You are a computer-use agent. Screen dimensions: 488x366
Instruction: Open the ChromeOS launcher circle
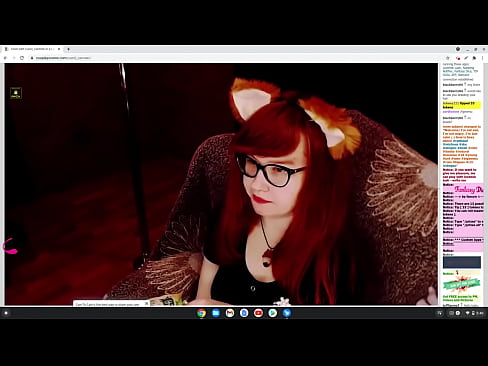click(x=6, y=313)
